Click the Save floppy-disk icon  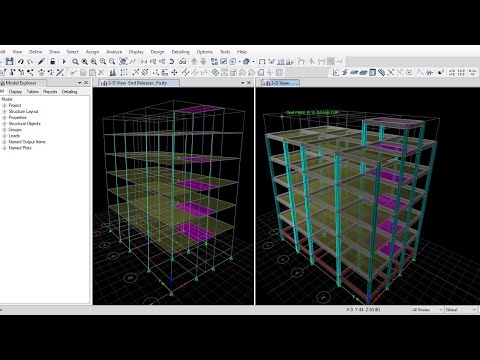click(x=9, y=61)
